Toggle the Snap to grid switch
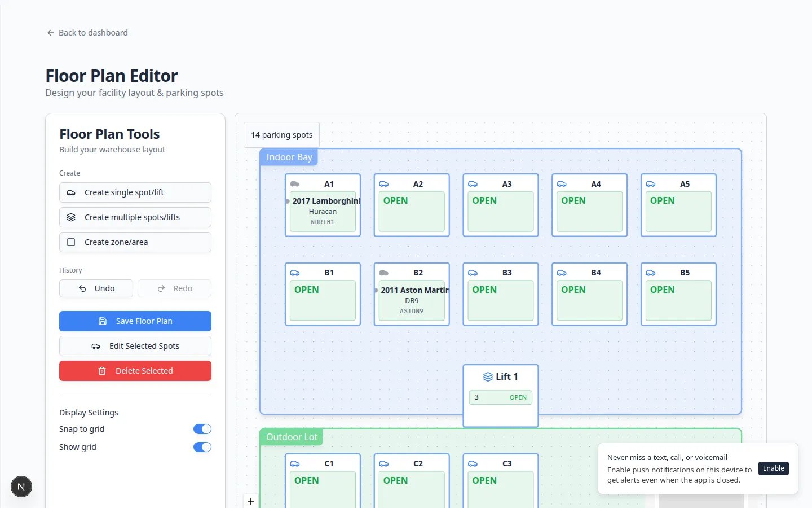812x508 pixels. (202, 429)
